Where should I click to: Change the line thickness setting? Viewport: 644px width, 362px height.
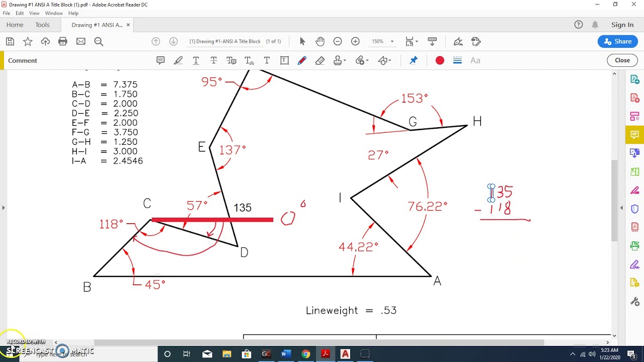click(x=457, y=60)
